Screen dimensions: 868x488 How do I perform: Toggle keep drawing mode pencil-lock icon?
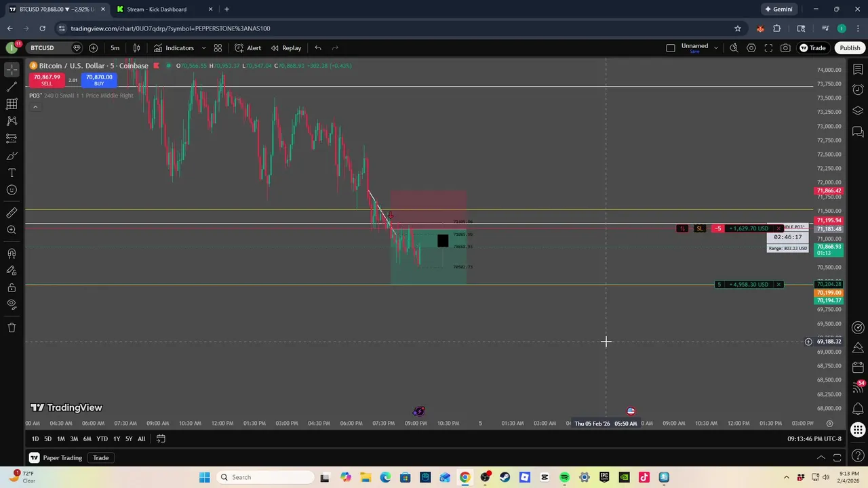tap(12, 270)
